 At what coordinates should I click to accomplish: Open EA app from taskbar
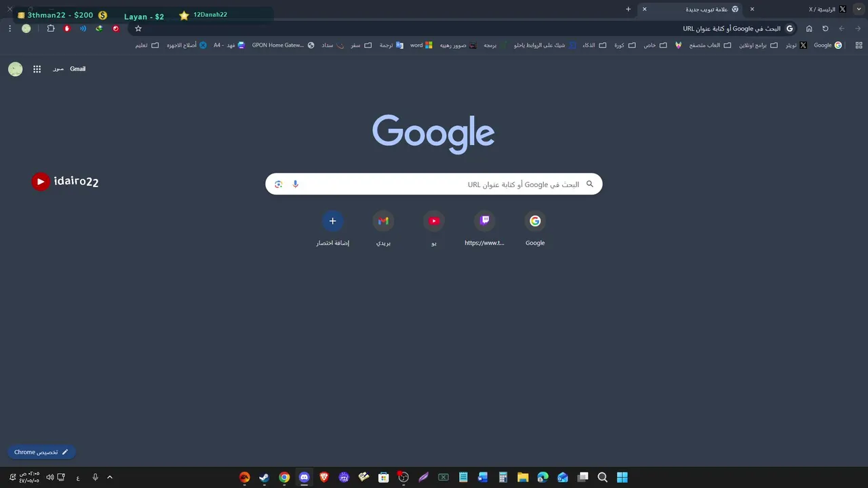click(244, 477)
